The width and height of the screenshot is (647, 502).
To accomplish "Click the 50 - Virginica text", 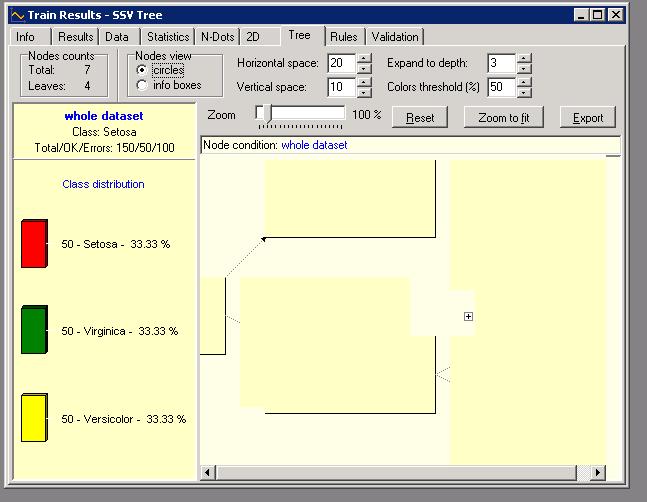I will point(120,331).
